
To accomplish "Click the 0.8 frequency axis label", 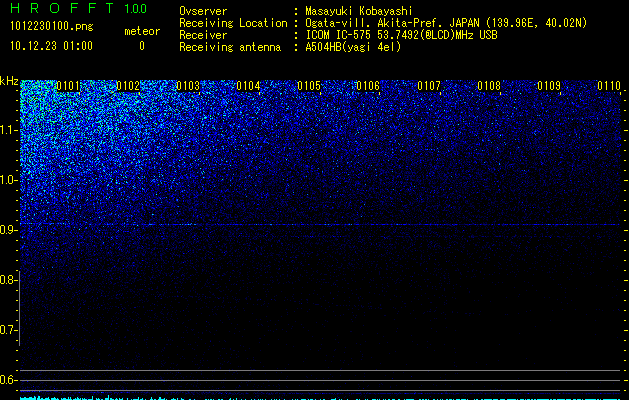I will point(8,280).
